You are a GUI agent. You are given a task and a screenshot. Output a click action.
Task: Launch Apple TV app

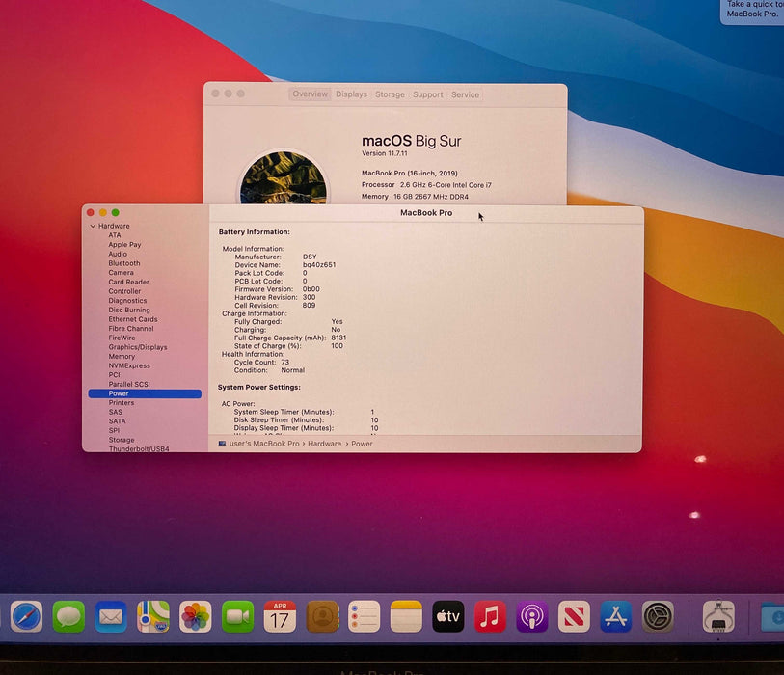coord(448,616)
